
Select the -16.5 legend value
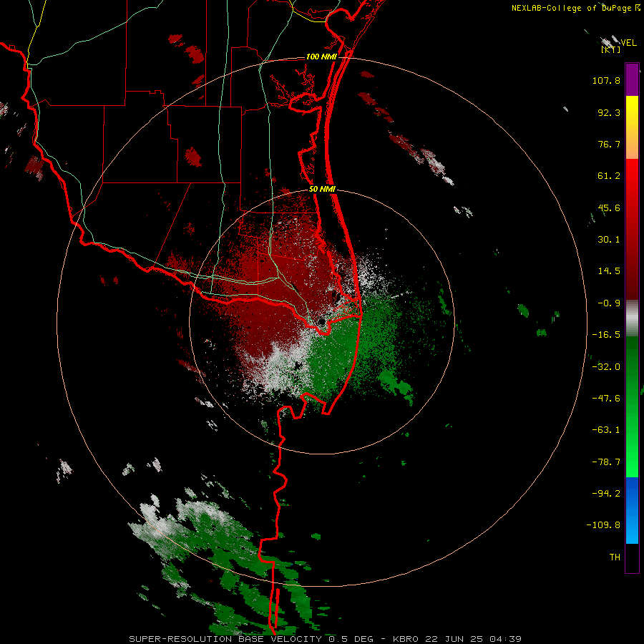pyautogui.click(x=606, y=335)
